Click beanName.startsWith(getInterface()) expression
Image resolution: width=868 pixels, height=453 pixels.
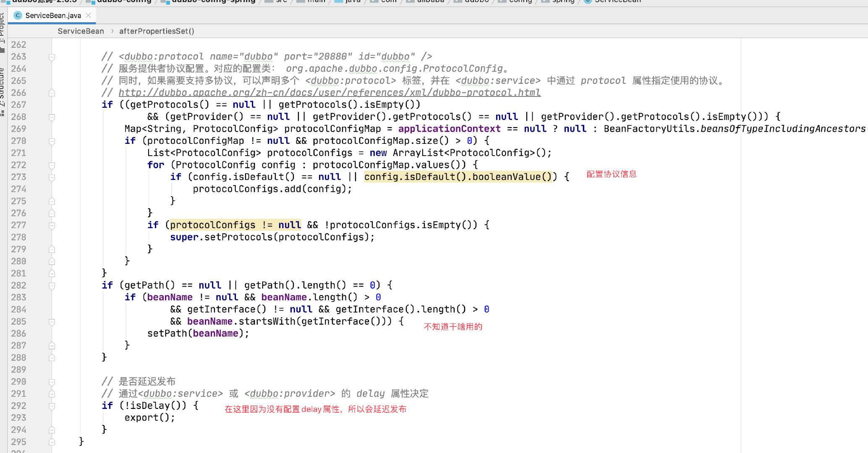[286, 322]
